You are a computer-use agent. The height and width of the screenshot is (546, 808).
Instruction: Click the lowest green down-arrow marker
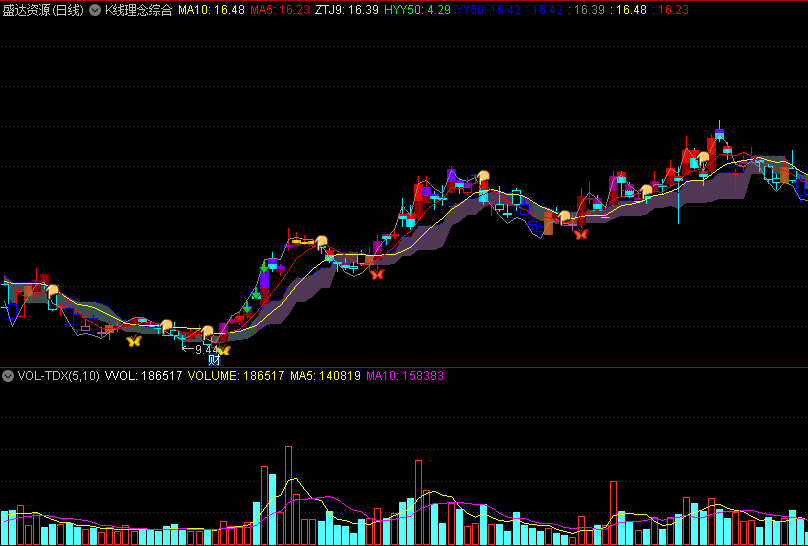(x=247, y=306)
